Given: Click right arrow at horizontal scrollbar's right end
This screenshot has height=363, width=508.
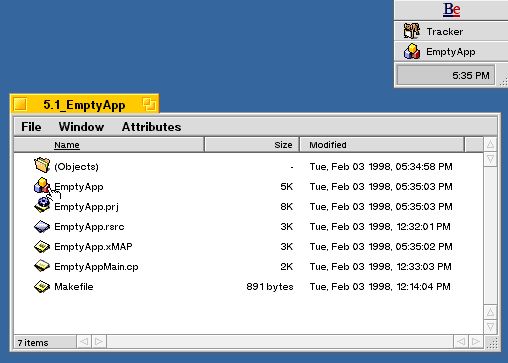Looking at the screenshot, I should click(476, 342).
